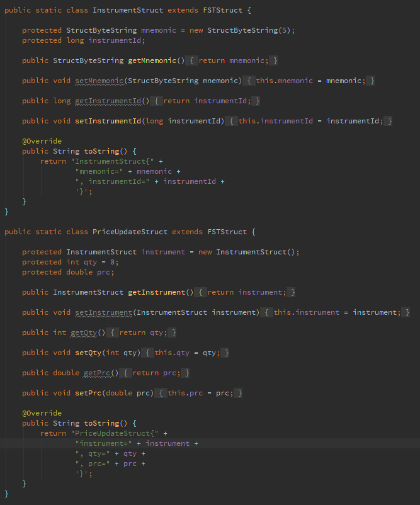420x505 pixels.
Task: Click the setQty method name
Action: pyautogui.click(x=88, y=353)
